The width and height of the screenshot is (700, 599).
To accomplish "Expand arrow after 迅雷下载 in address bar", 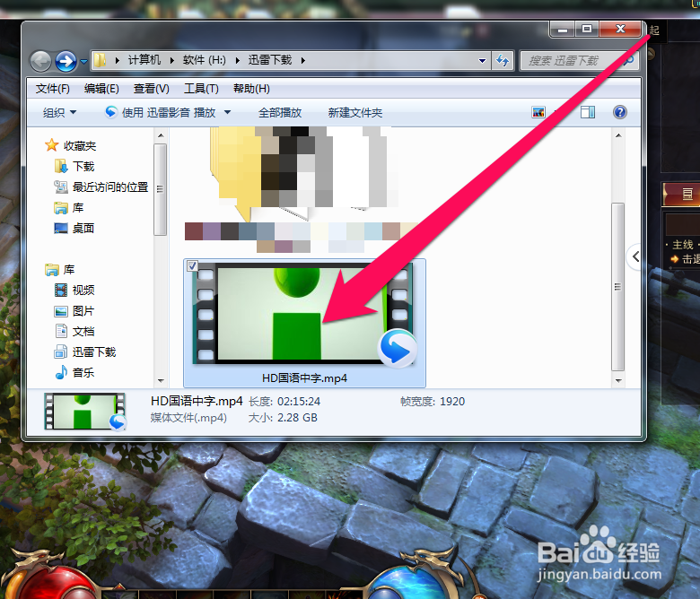I will pos(303,60).
